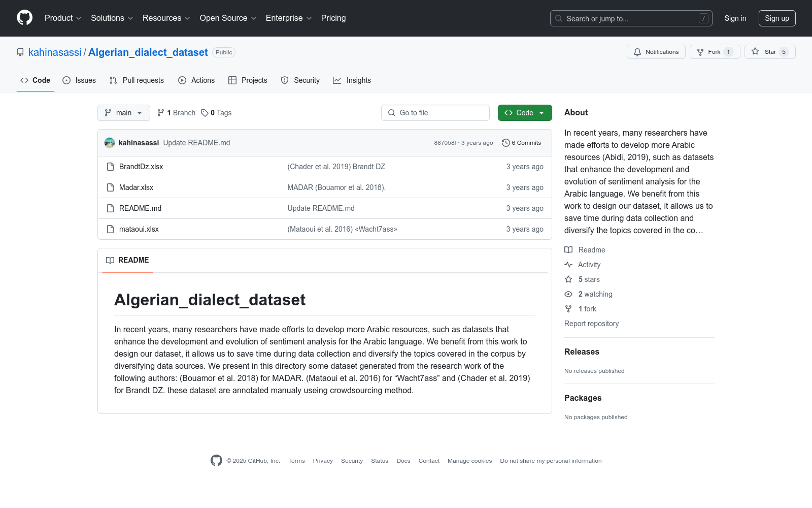Select the README tab in file viewer
This screenshot has height=508, width=812.
pyautogui.click(x=127, y=260)
